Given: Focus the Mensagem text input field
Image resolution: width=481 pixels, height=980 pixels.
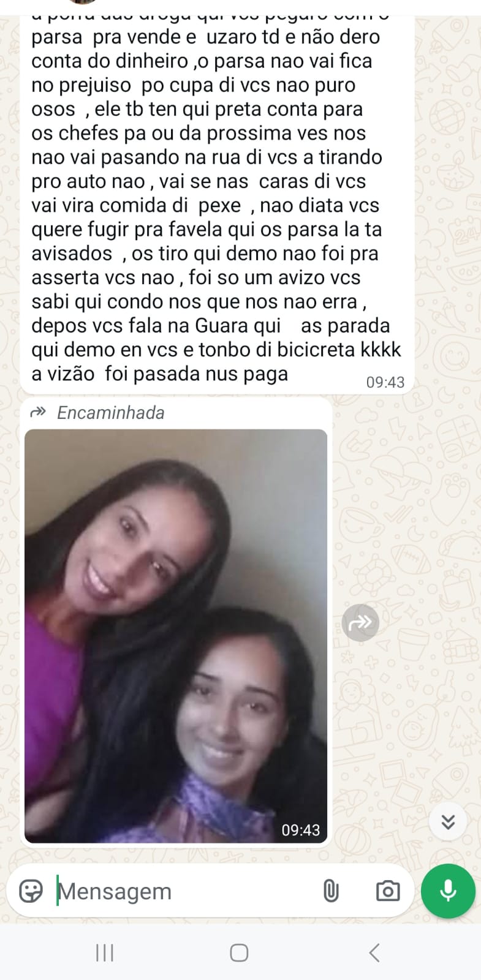Looking at the screenshot, I should [184, 891].
